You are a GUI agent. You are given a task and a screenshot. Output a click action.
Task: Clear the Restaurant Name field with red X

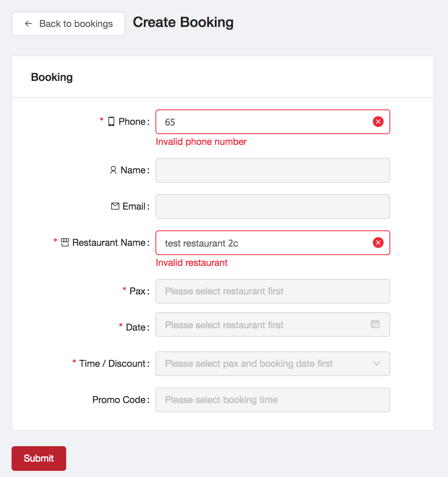click(378, 243)
